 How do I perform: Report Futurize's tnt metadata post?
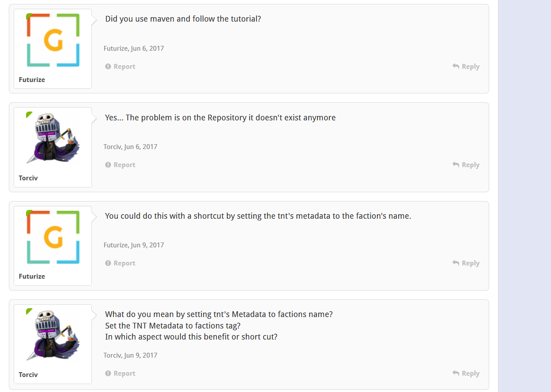pos(120,263)
